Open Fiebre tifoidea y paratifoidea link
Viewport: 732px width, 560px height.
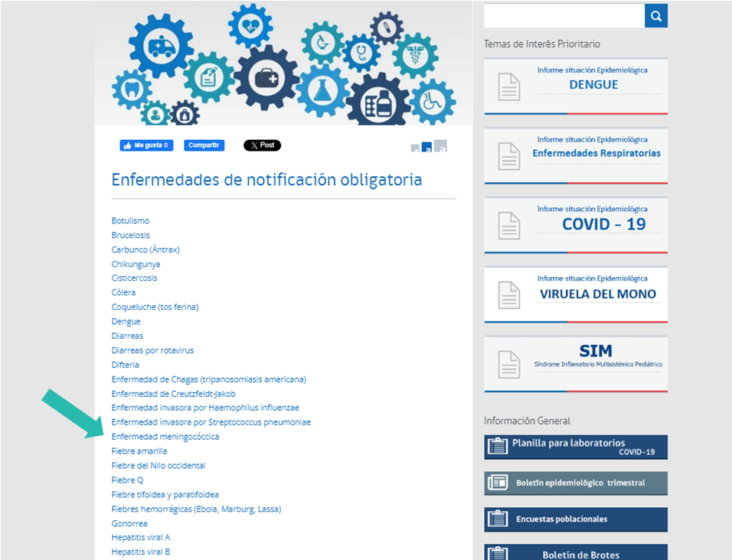(165, 494)
